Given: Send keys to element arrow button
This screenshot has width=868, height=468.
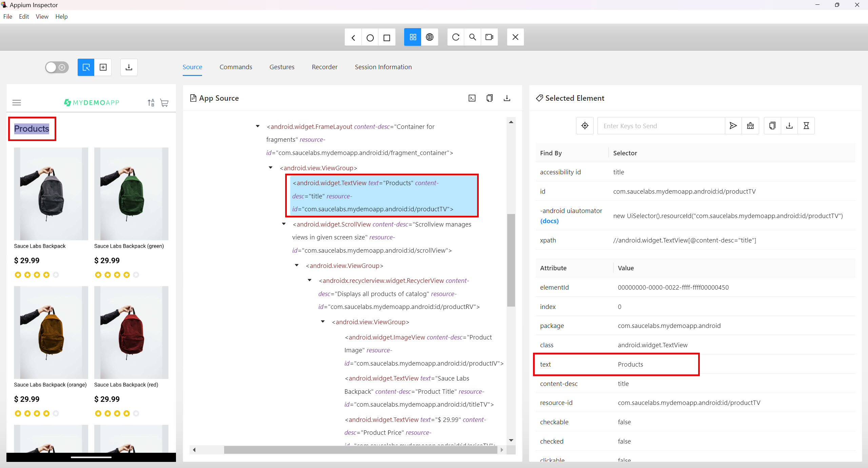Looking at the screenshot, I should point(733,126).
